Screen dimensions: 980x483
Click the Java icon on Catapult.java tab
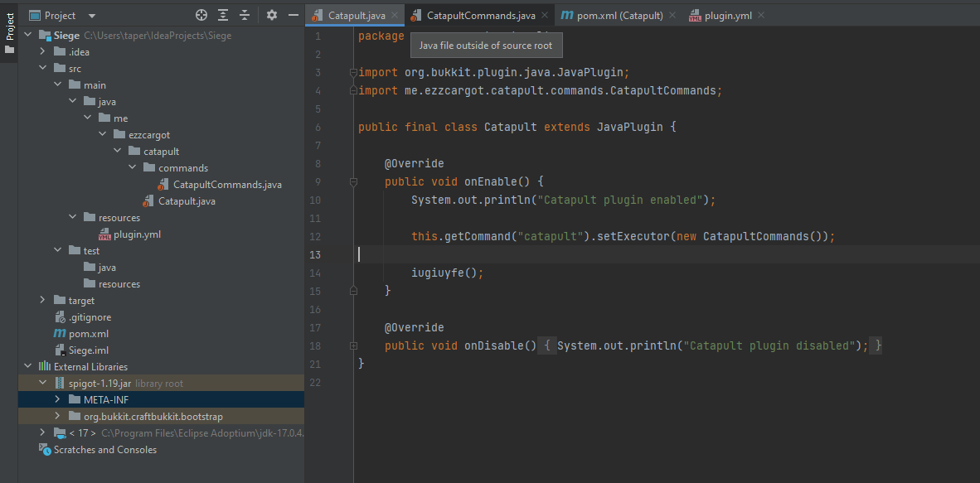coord(318,16)
